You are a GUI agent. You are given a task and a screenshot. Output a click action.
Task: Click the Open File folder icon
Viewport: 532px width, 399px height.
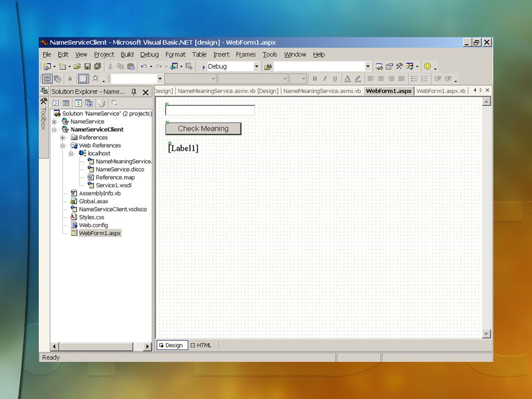77,66
